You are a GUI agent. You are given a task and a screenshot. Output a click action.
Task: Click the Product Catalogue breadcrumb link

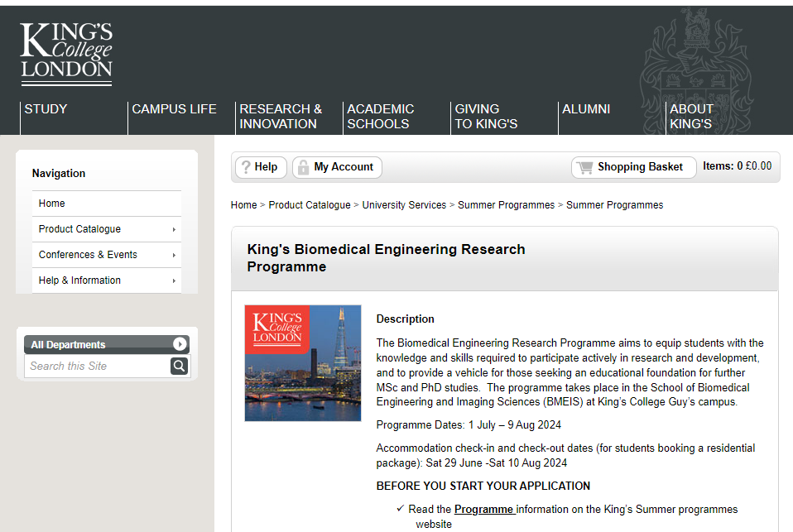coord(310,205)
